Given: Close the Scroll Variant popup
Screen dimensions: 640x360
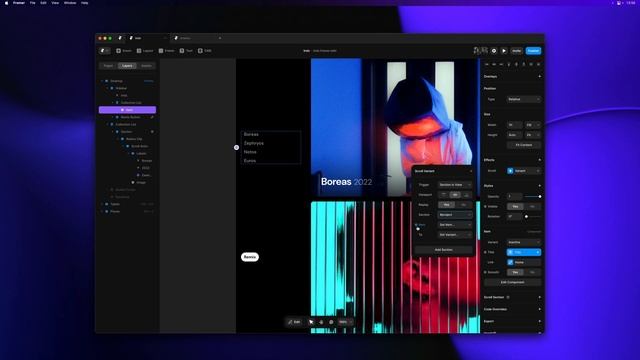Looking at the screenshot, I should tap(471, 171).
